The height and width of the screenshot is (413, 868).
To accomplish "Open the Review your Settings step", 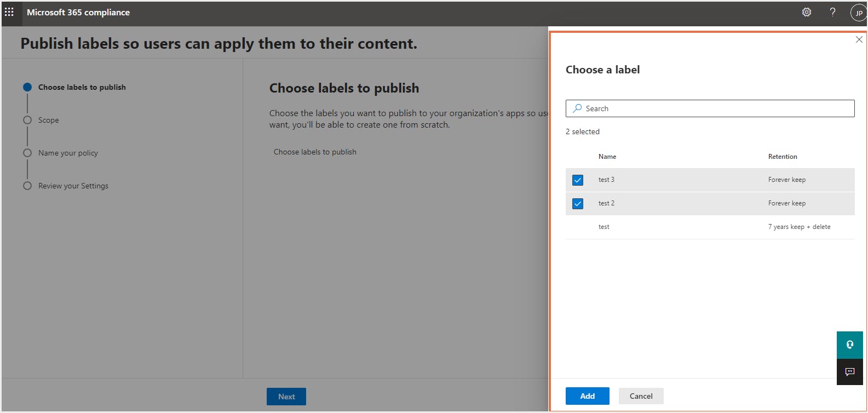I will pos(73,186).
